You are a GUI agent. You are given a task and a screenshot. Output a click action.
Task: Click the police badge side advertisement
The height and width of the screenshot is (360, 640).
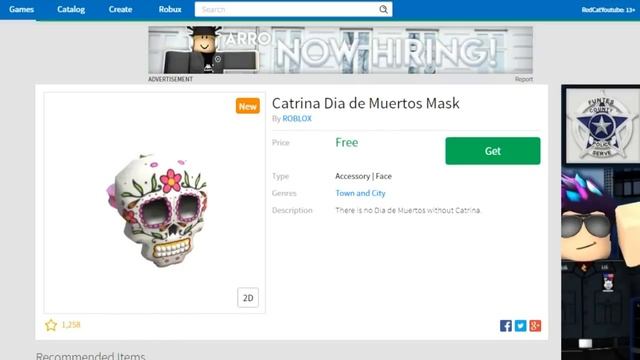click(x=600, y=222)
